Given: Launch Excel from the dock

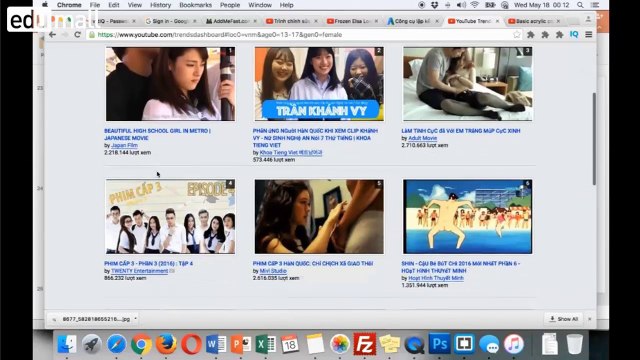Looking at the screenshot, I should pyautogui.click(x=266, y=344).
